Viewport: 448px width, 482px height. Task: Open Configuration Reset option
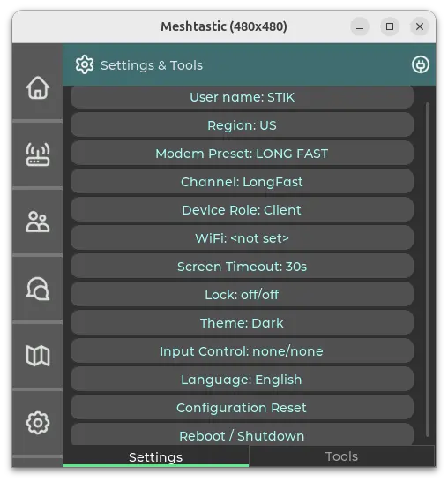coord(242,408)
